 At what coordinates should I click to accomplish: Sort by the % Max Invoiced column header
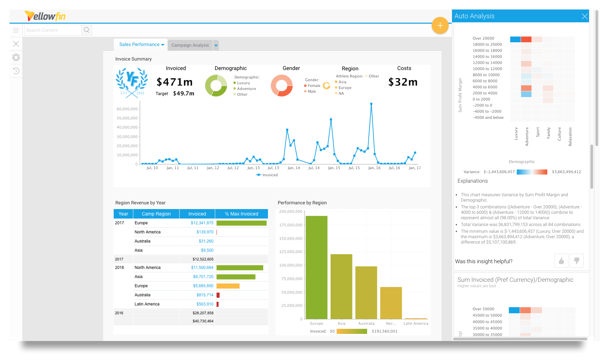[242, 214]
